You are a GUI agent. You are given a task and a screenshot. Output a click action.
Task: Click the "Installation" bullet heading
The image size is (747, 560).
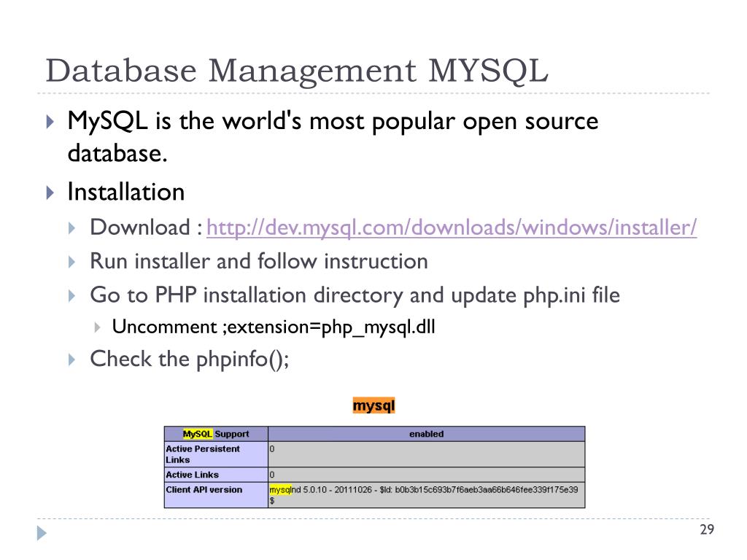pyautogui.click(x=125, y=192)
